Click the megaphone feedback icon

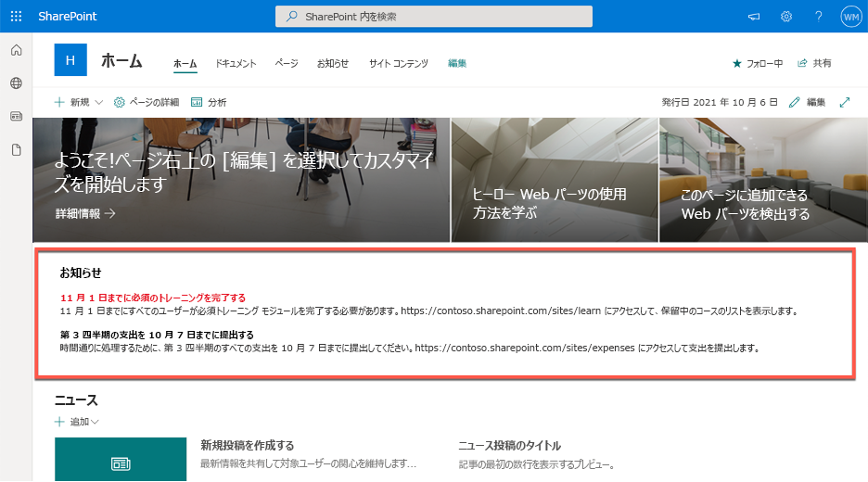tap(753, 17)
